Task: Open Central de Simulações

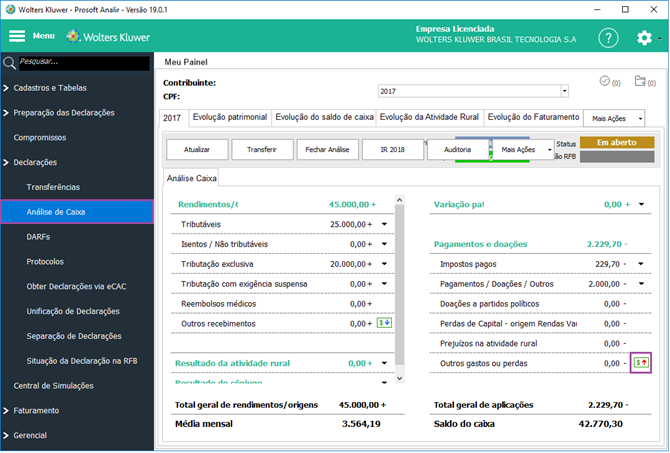Action: point(53,385)
